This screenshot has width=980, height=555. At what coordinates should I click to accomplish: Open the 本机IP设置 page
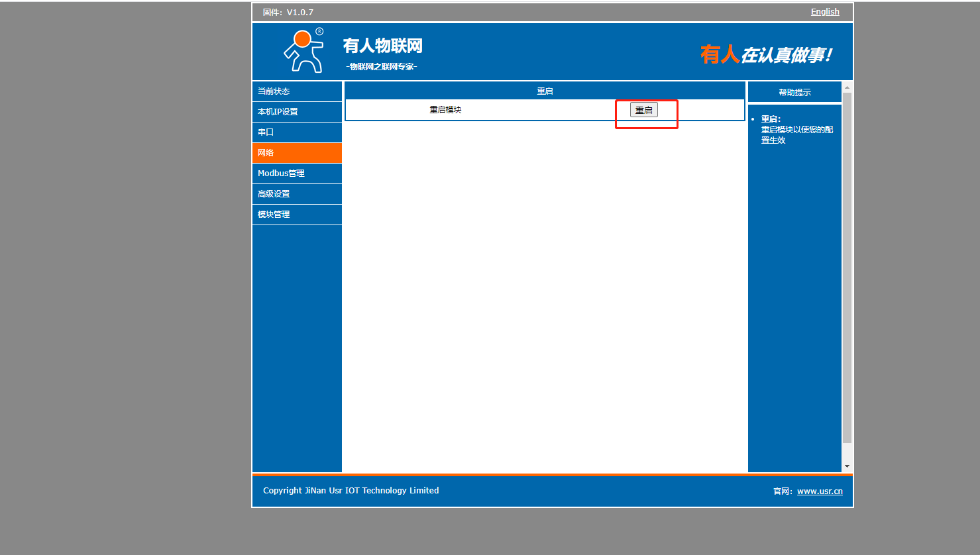pyautogui.click(x=278, y=112)
